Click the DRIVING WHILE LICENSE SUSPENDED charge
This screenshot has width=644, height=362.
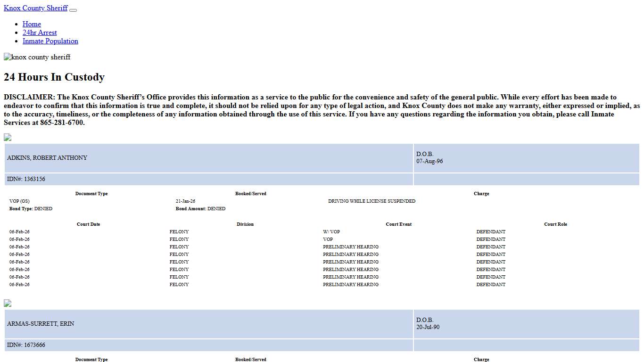(372, 201)
